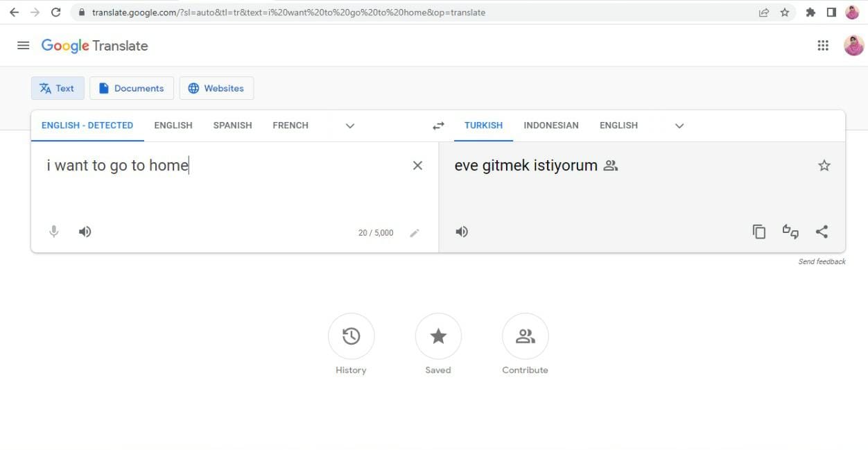Open the Google apps grid
Screen dimensions: 868x450
point(823,46)
